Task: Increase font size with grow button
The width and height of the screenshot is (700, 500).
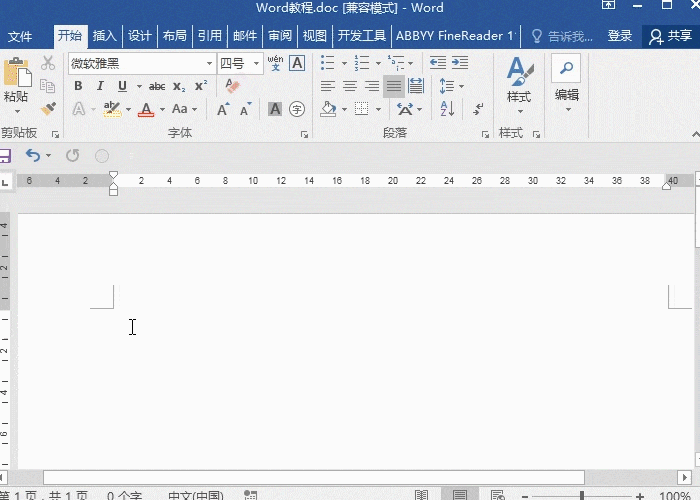Action: pyautogui.click(x=223, y=109)
